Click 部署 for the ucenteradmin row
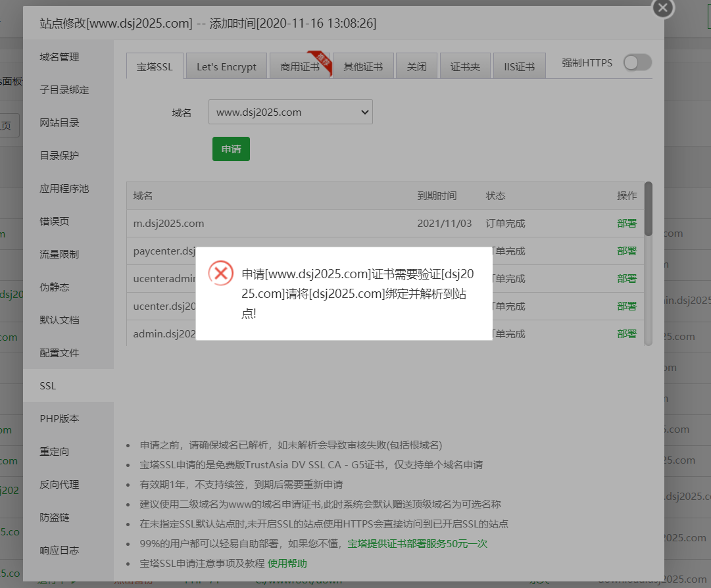The height and width of the screenshot is (588, 711). point(627,278)
